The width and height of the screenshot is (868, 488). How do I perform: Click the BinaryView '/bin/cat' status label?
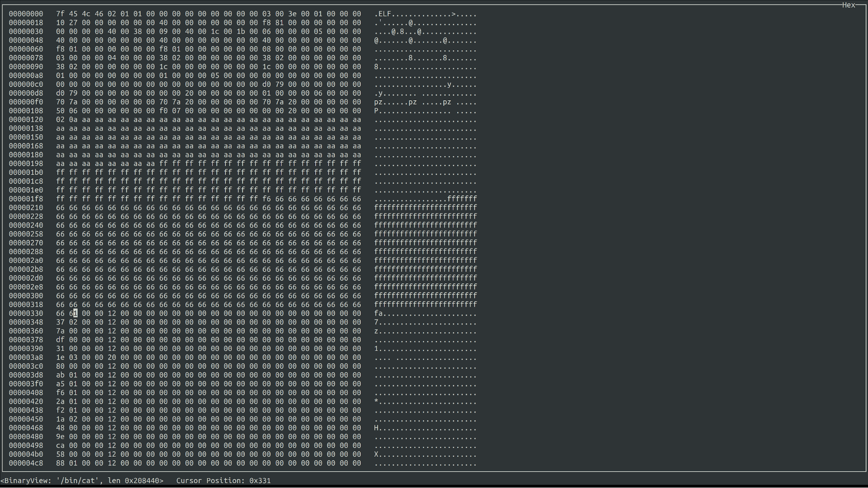coord(82,481)
